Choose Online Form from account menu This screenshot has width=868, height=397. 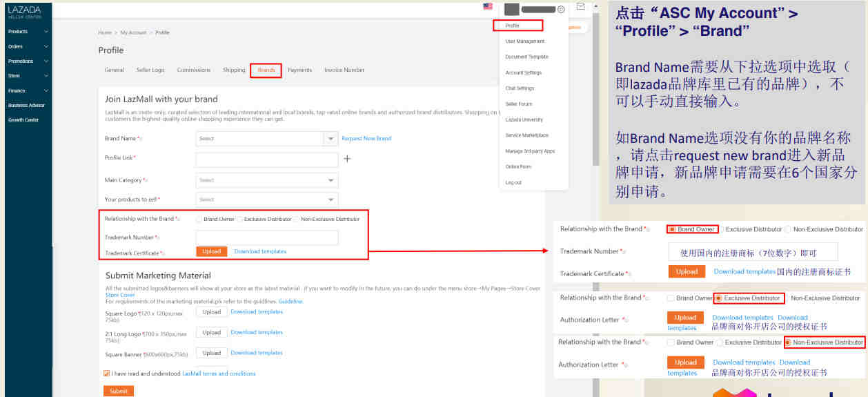(518, 167)
